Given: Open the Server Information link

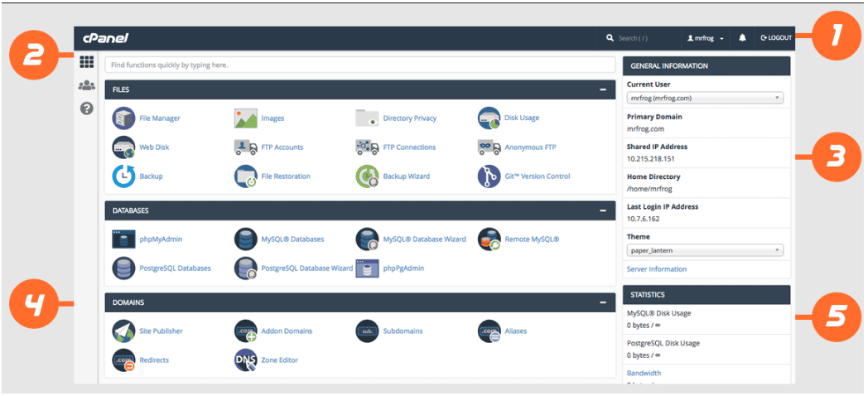Looking at the screenshot, I should [x=657, y=269].
